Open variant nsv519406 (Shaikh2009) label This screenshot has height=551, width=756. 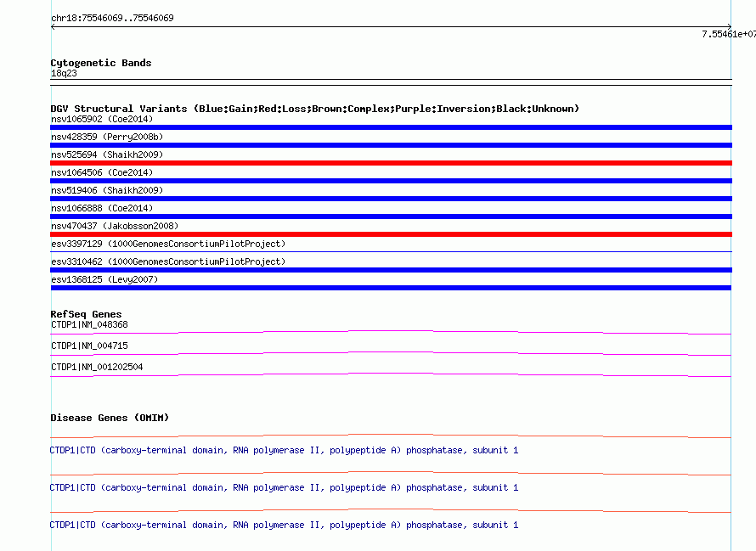(107, 190)
